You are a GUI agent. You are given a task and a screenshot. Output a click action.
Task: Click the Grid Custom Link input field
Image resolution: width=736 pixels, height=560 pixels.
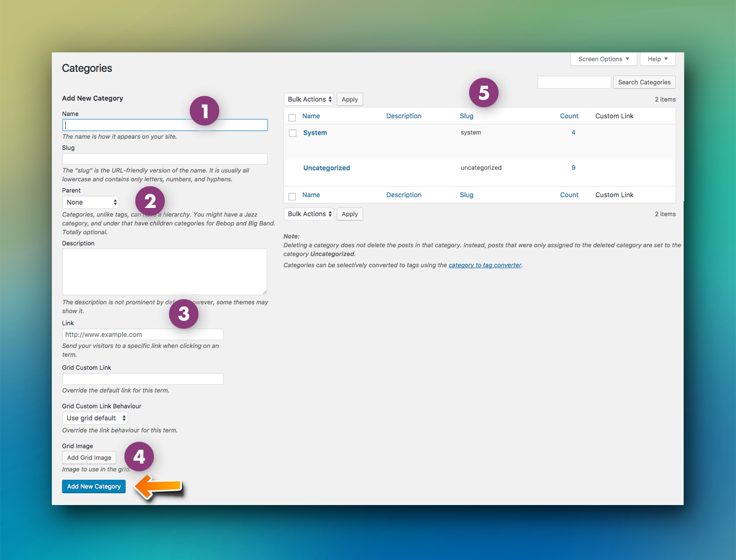coord(143,379)
